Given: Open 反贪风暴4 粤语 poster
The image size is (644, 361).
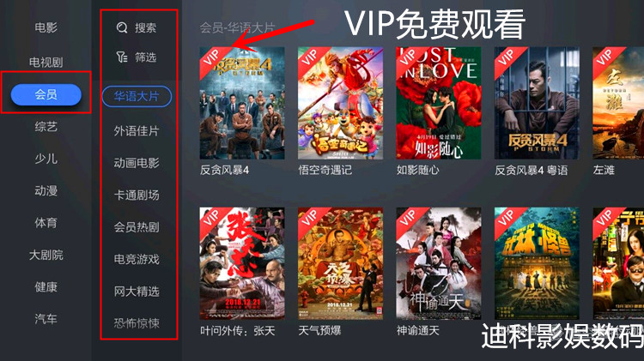Looking at the screenshot, I should 537,103.
